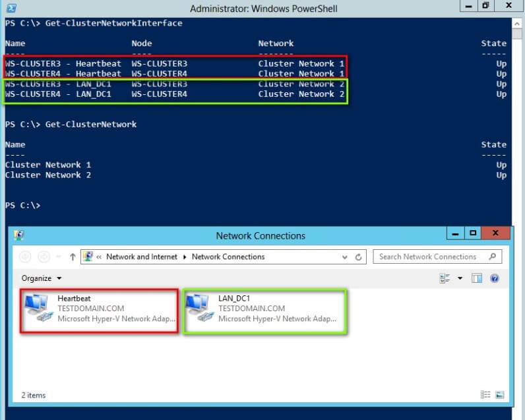
Task: Switch to large icons view in status bar
Action: click(x=499, y=394)
